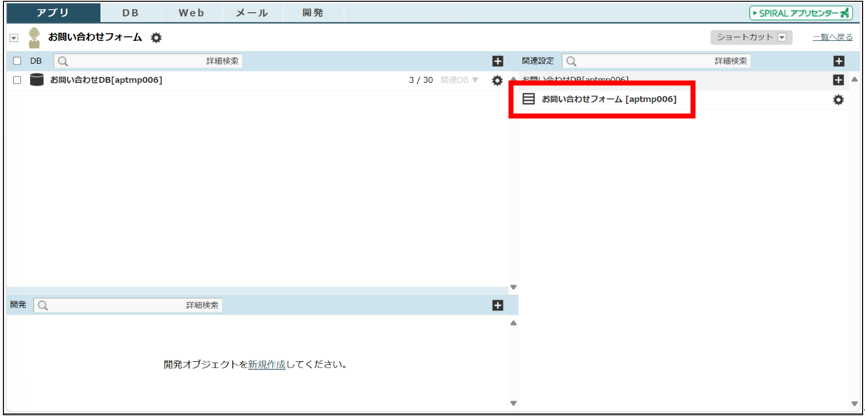Image resolution: width=865 pixels, height=416 pixels.
Task: Open gear settings for お問い合わせDB row
Action: click(x=497, y=81)
